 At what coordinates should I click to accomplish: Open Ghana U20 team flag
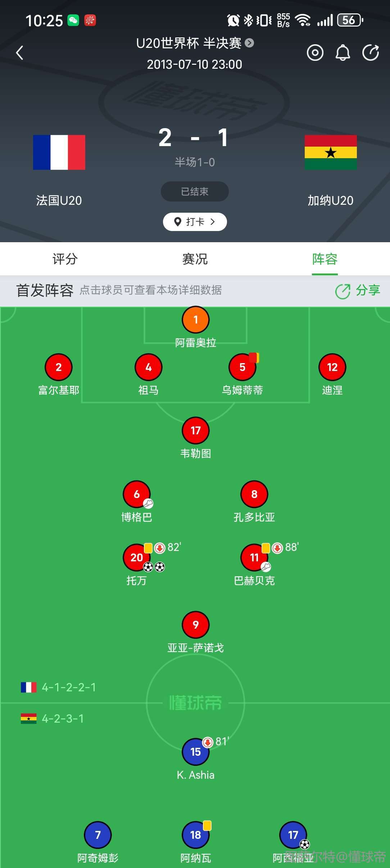(330, 152)
